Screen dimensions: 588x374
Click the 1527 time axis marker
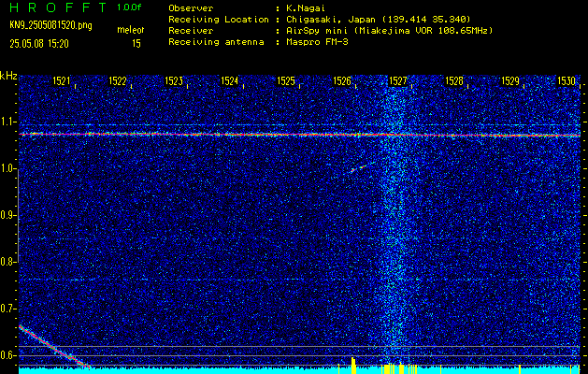pos(398,80)
